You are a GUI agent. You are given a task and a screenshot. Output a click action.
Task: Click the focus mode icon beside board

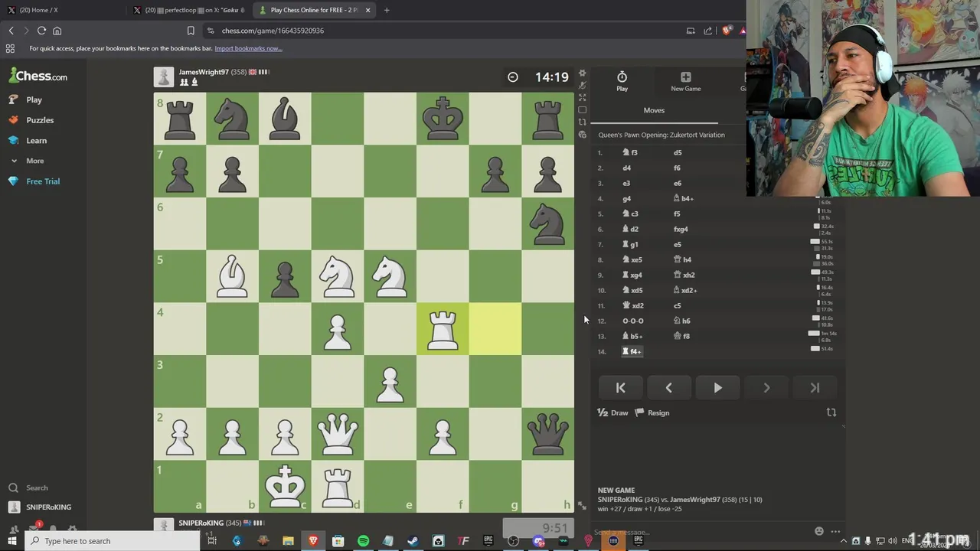(x=582, y=86)
